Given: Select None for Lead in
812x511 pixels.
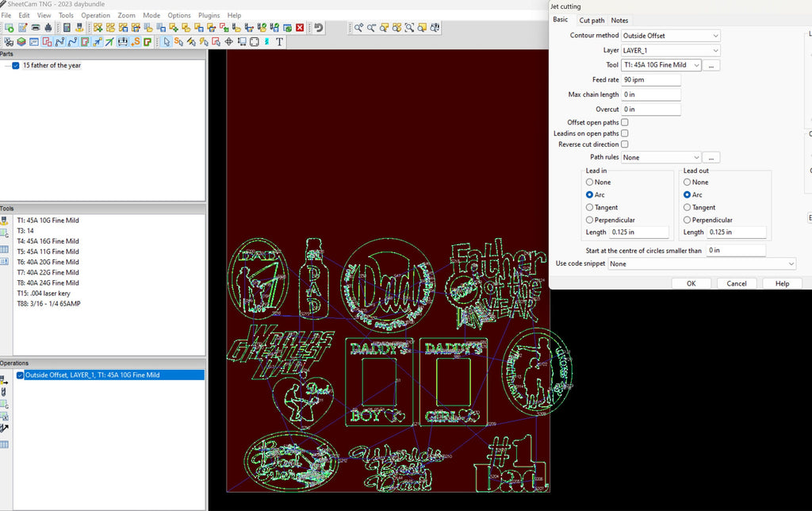Looking at the screenshot, I should pos(589,182).
